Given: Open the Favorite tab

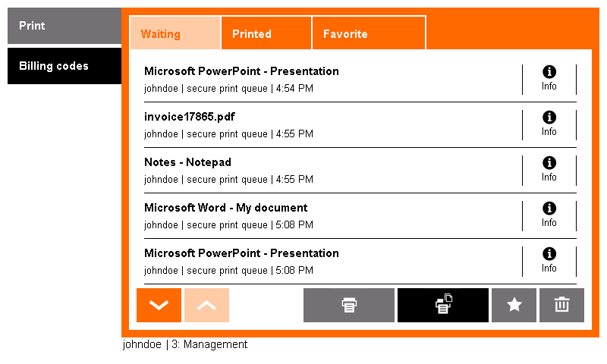Looking at the screenshot, I should [369, 33].
